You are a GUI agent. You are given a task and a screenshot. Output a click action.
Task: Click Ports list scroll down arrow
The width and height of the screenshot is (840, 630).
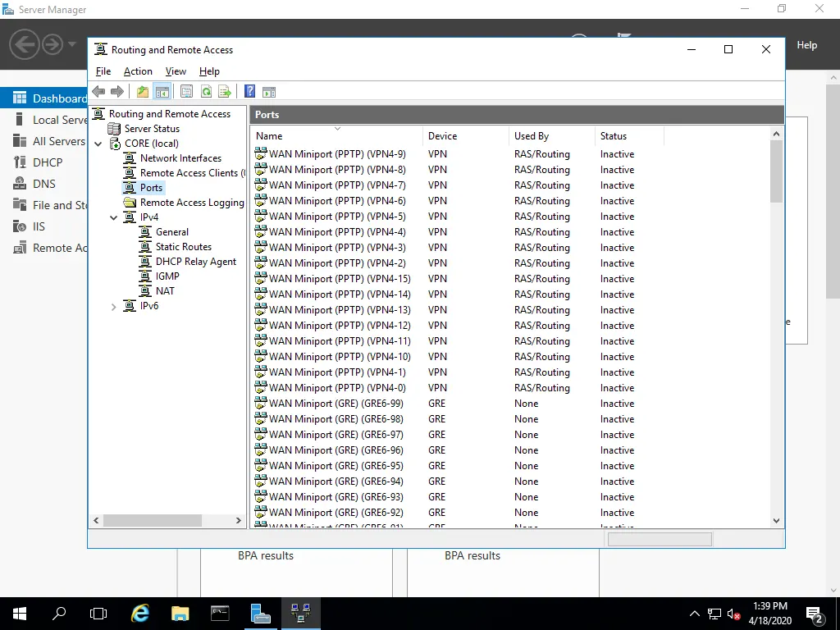[776, 521]
